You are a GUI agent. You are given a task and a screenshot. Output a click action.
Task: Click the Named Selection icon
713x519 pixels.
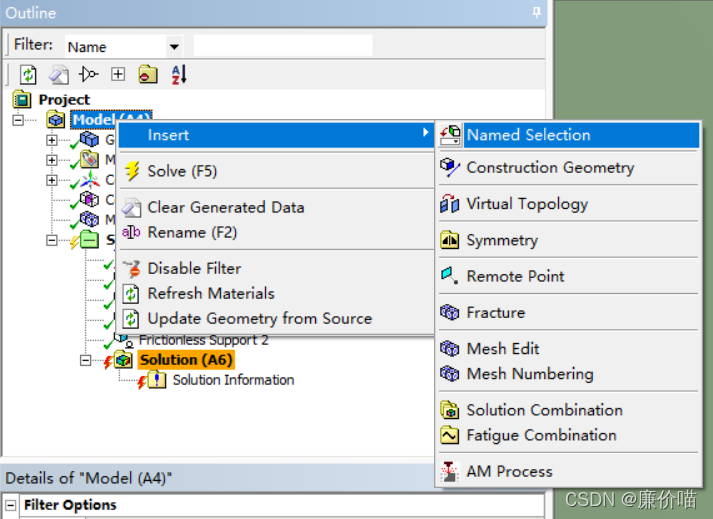pyautogui.click(x=450, y=135)
